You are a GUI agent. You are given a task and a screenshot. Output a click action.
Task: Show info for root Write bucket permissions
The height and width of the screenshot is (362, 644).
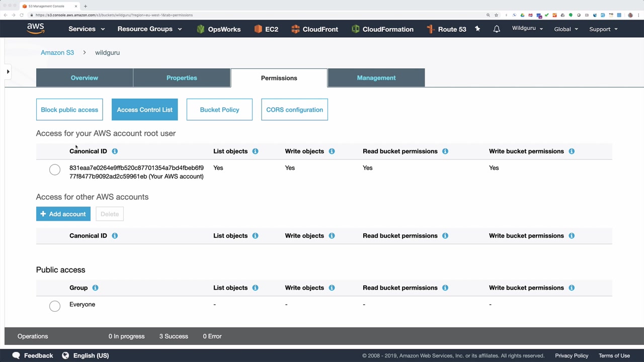(x=572, y=151)
